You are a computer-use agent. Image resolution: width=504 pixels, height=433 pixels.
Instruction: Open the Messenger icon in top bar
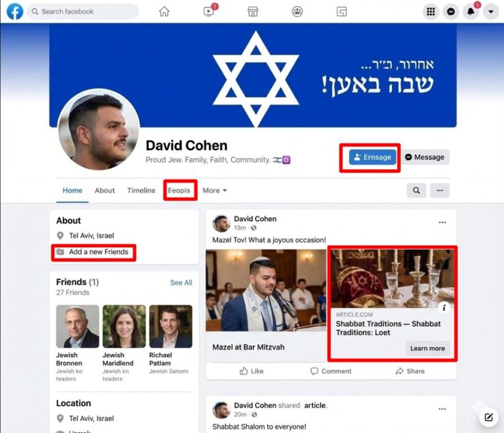pyautogui.click(x=450, y=12)
